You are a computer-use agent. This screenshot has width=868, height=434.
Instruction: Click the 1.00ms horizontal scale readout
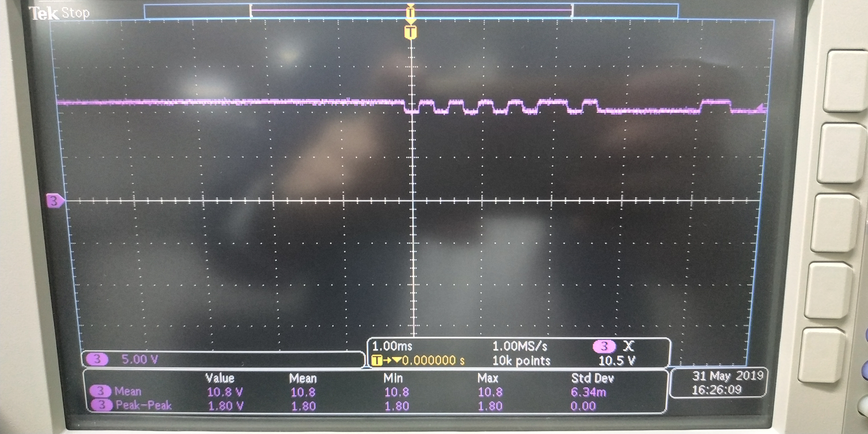tap(392, 346)
